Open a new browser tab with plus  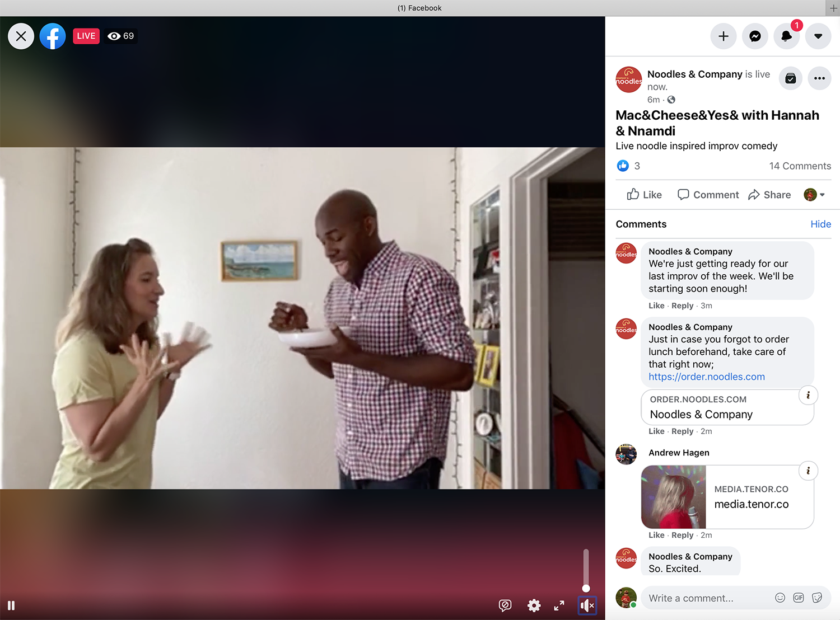point(833,8)
